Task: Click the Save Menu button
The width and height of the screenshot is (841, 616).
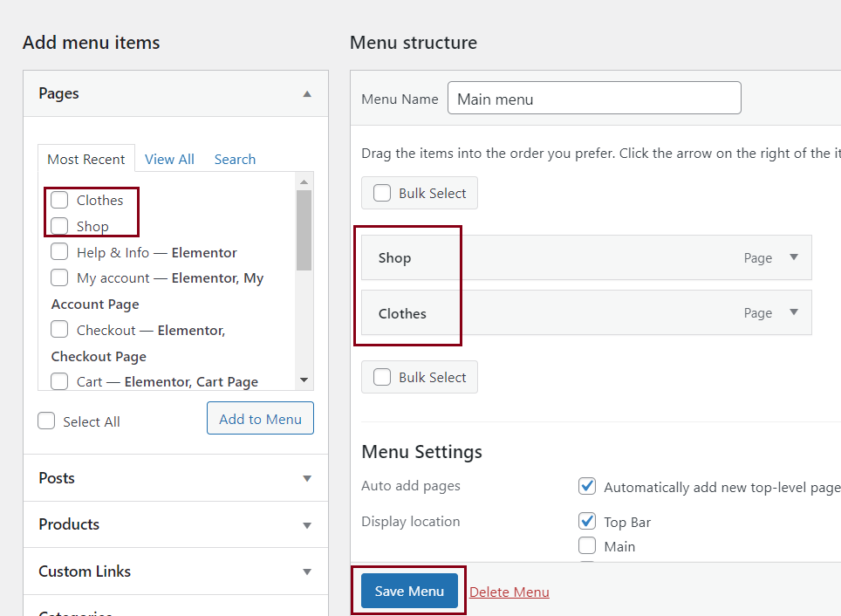Action: click(x=408, y=591)
